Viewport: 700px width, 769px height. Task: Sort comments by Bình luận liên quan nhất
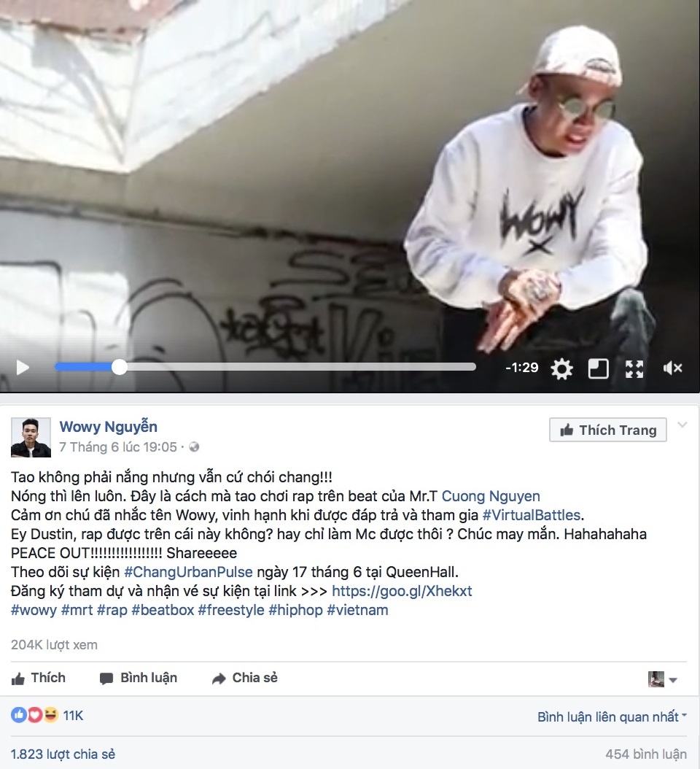point(612,717)
